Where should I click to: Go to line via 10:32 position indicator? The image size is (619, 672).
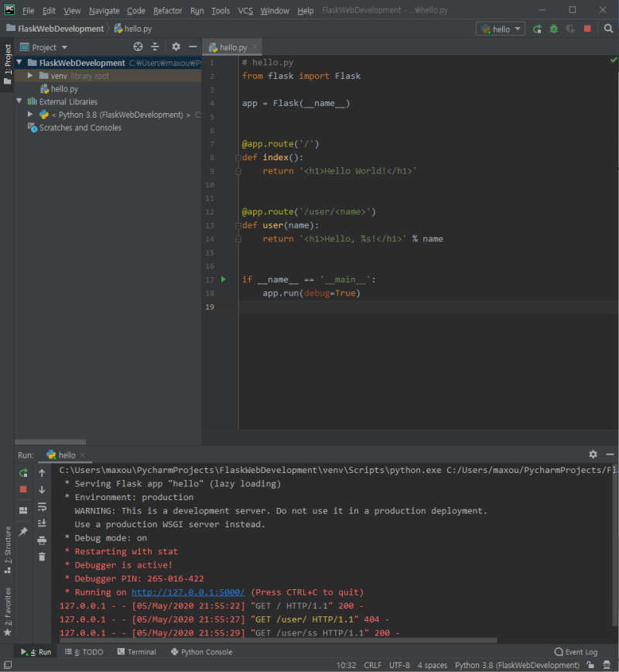point(346,665)
